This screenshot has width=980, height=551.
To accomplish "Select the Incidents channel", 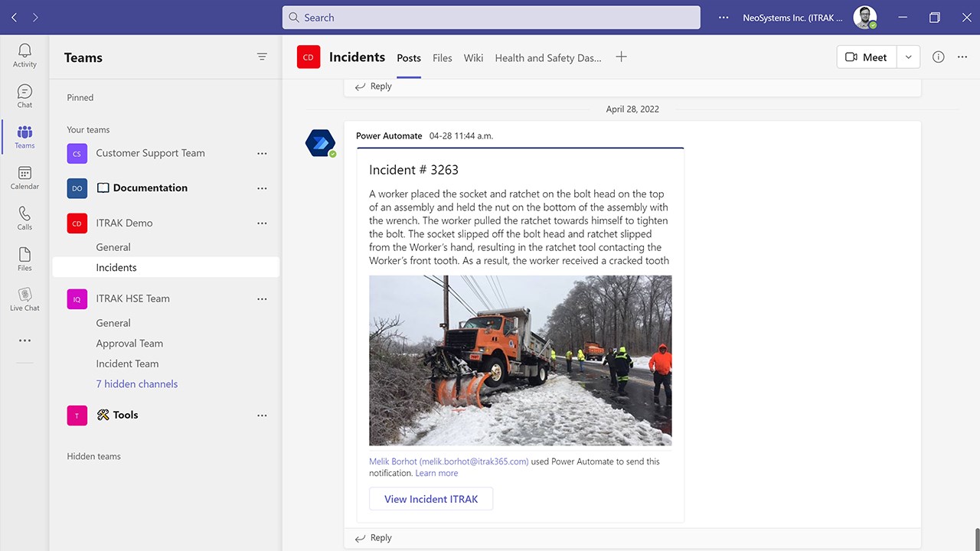I will [x=165, y=267].
